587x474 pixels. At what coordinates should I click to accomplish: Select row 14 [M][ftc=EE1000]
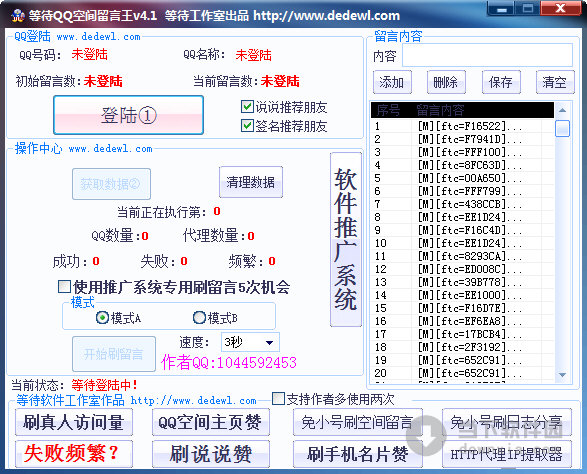[x=462, y=295]
